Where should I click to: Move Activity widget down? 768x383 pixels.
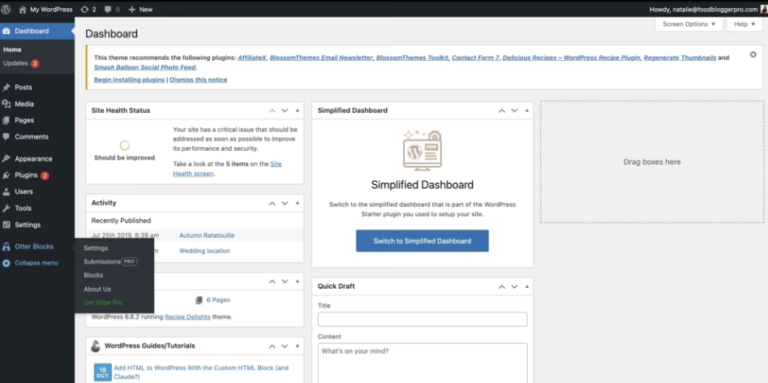pos(285,203)
